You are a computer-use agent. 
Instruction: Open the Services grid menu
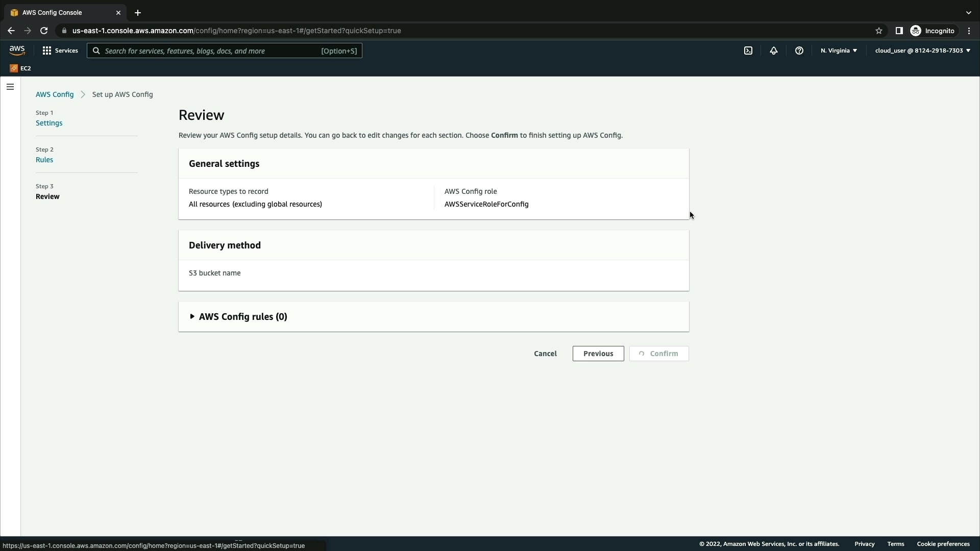(60, 51)
